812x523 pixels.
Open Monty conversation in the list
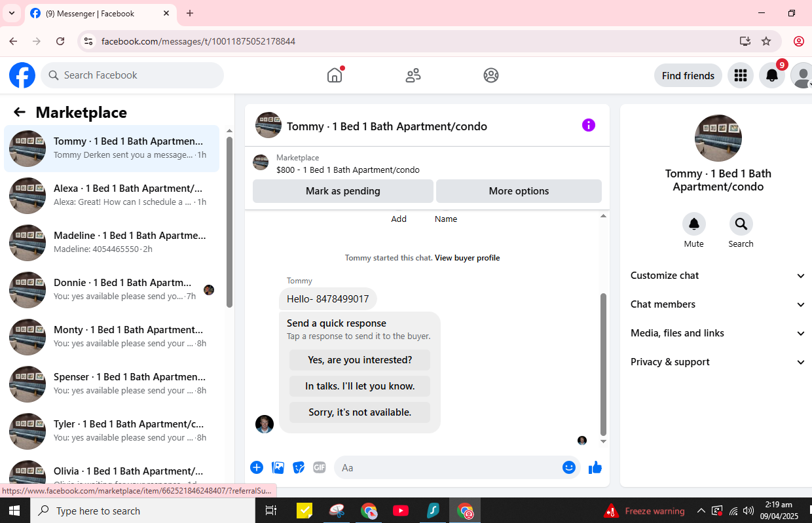112,337
